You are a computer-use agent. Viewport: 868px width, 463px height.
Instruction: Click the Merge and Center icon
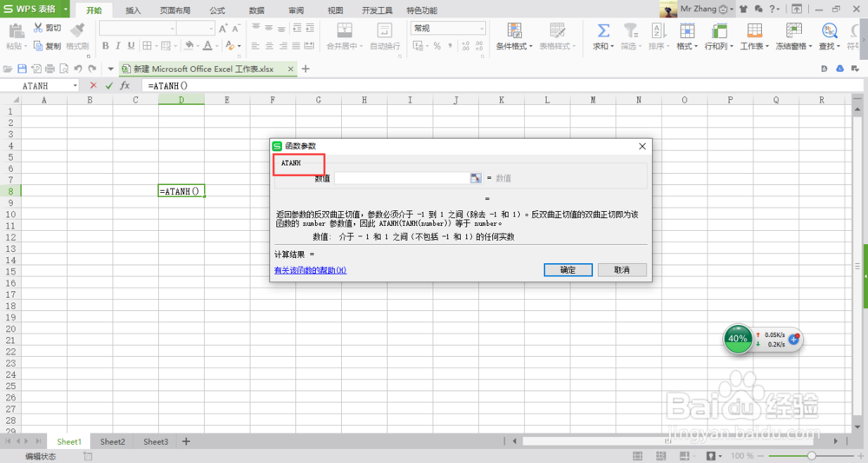pyautogui.click(x=345, y=30)
